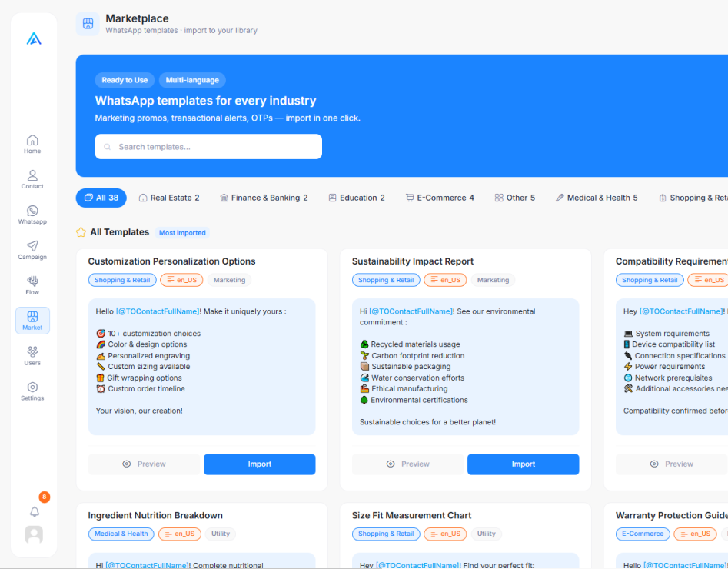Click the Most imported badge
The width and height of the screenshot is (728, 569).
click(x=182, y=233)
